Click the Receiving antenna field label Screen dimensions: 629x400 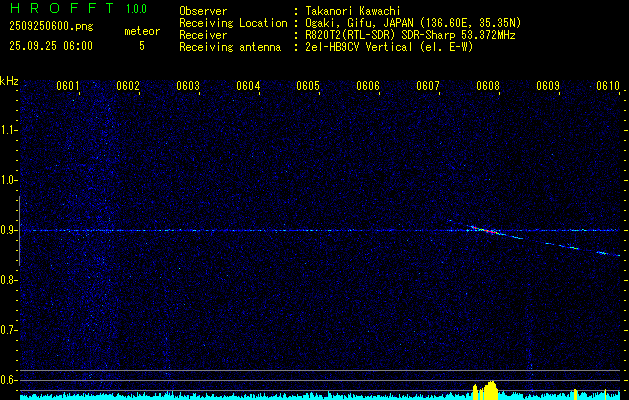point(230,47)
